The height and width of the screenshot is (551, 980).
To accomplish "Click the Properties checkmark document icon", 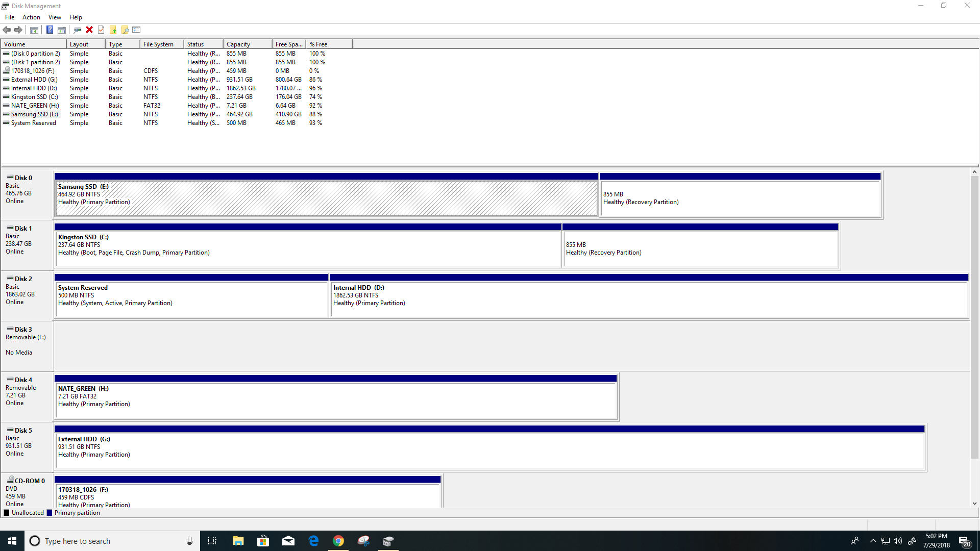I will (101, 30).
